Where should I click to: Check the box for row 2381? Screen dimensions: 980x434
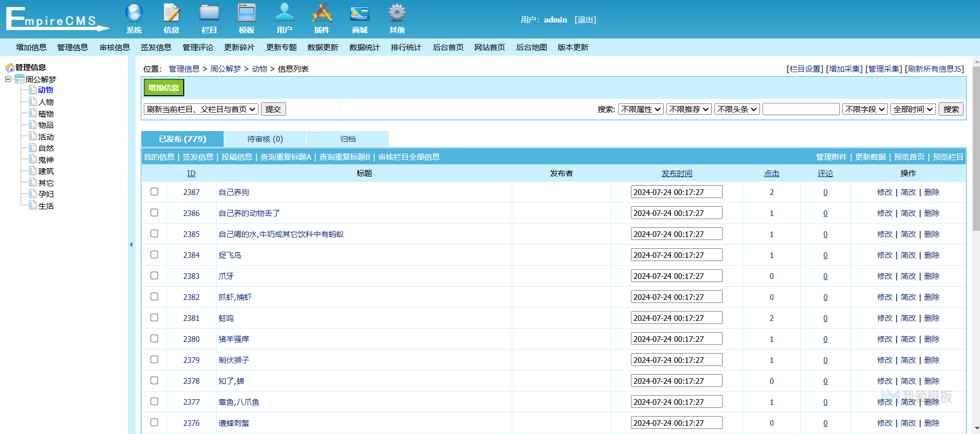pyautogui.click(x=154, y=317)
